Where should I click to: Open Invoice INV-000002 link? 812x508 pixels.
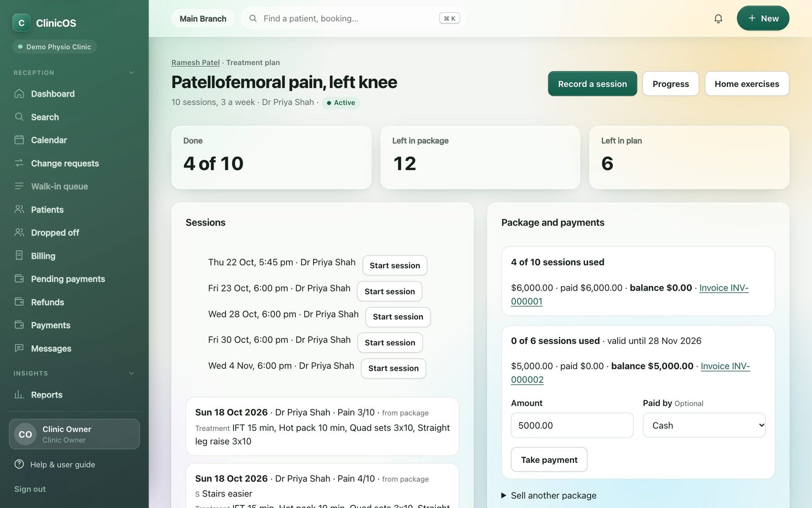tap(725, 366)
